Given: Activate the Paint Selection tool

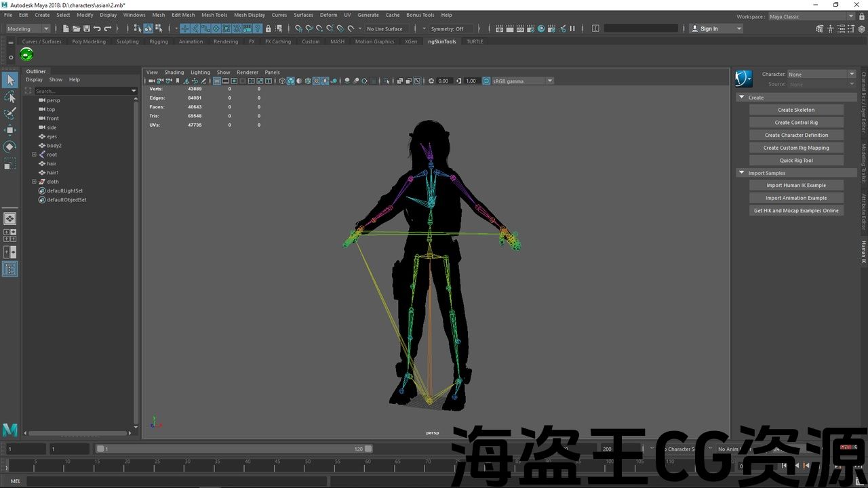Looking at the screenshot, I should point(10,113).
